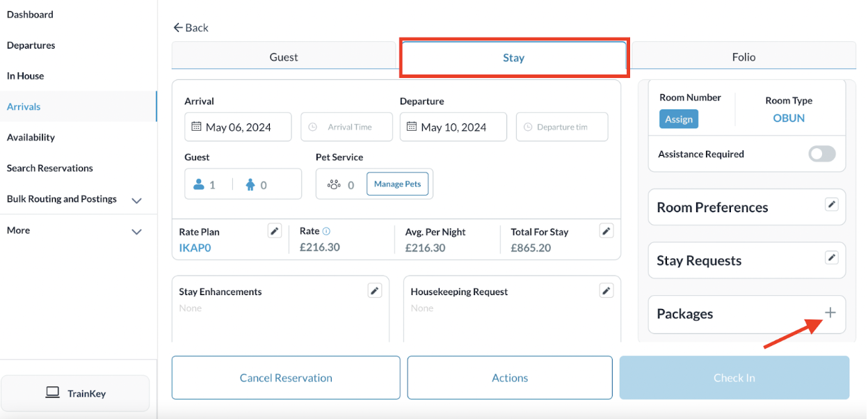Screen dimensions: 868x419
Task: Open the Actions button
Action: point(510,378)
